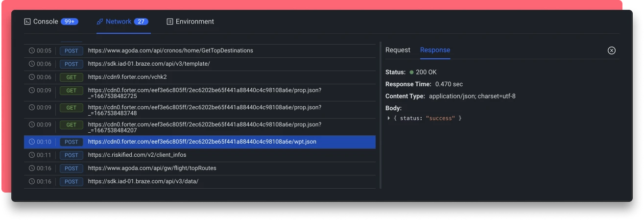Select the forter vchk2 GET request
This screenshot has height=220, width=644.
click(x=127, y=77)
